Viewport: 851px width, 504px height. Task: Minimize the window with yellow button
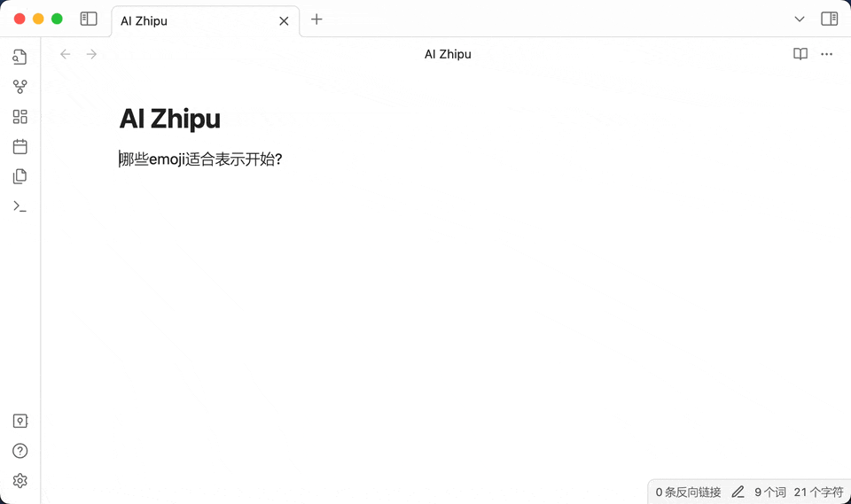pos(38,19)
